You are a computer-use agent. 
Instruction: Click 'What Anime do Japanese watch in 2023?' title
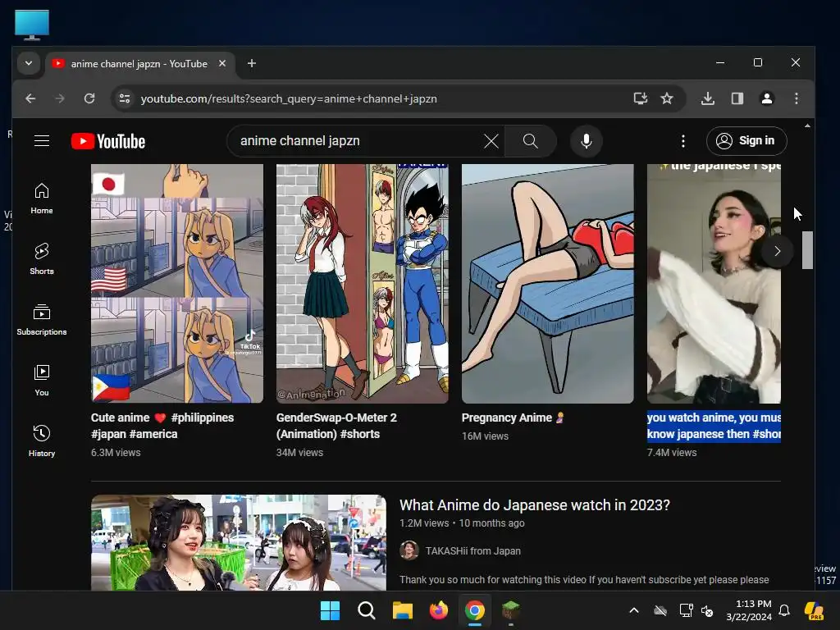tap(535, 505)
